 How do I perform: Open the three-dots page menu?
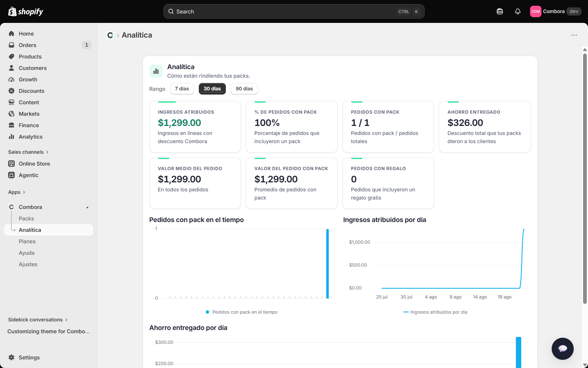[574, 35]
